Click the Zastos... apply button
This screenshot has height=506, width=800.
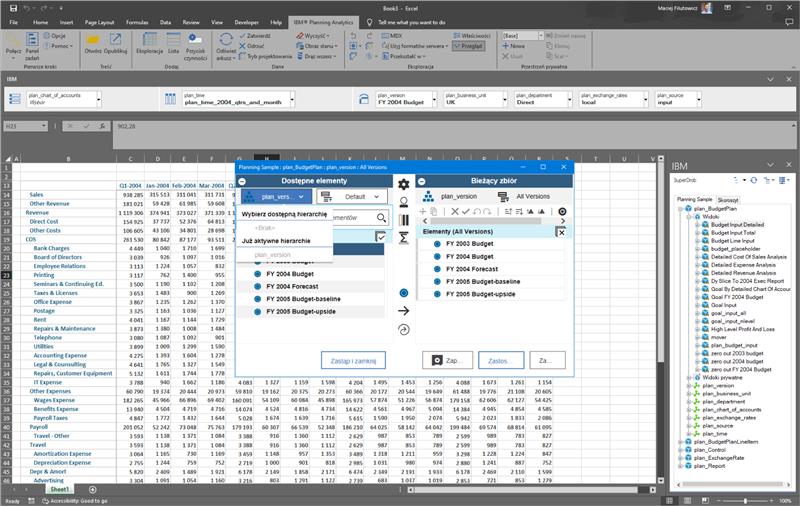click(501, 360)
